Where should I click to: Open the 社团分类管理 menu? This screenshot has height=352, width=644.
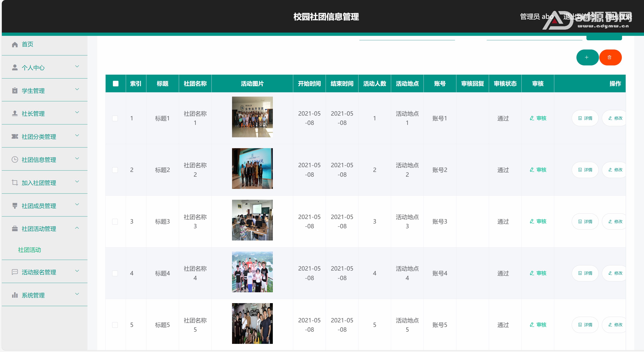click(x=39, y=137)
